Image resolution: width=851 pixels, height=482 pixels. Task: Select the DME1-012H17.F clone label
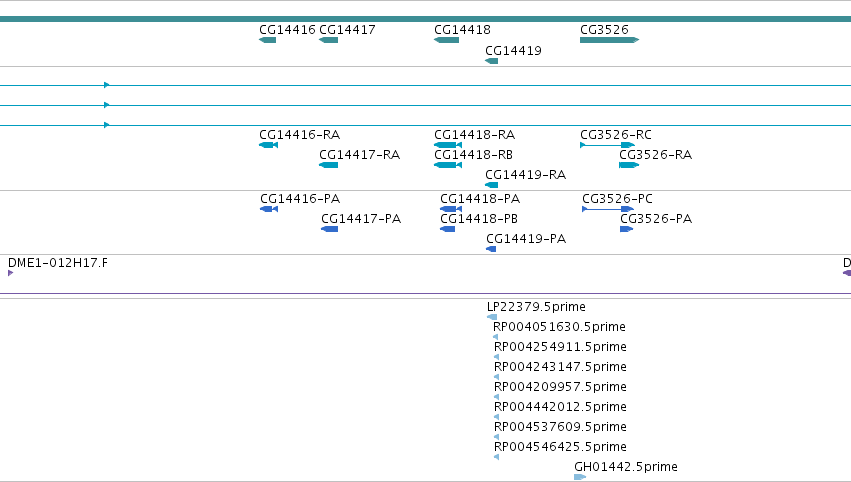(x=58, y=263)
